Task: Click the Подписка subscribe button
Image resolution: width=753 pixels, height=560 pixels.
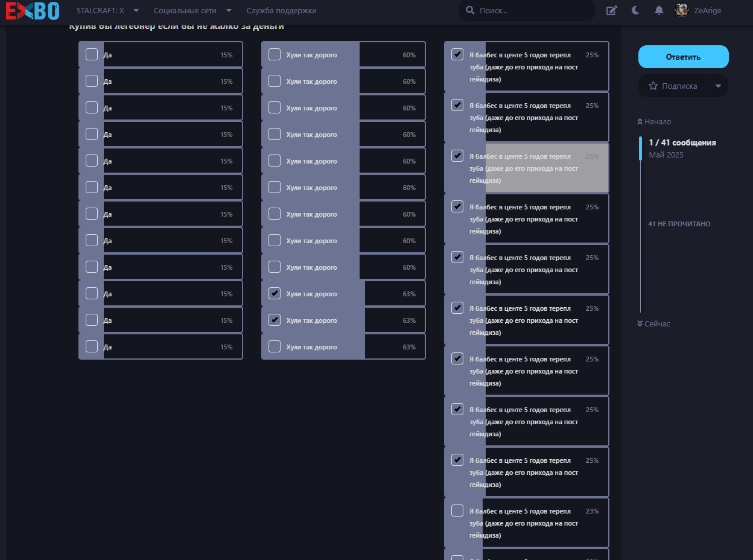Action: pos(673,86)
